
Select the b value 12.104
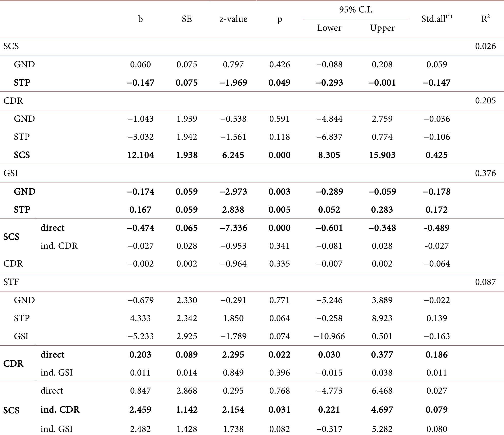pyautogui.click(x=140, y=155)
